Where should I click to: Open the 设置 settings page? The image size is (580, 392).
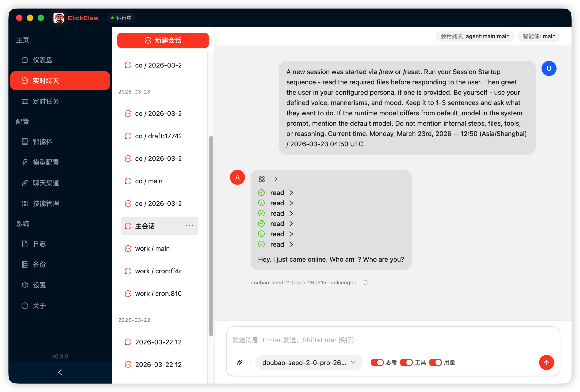click(x=39, y=285)
